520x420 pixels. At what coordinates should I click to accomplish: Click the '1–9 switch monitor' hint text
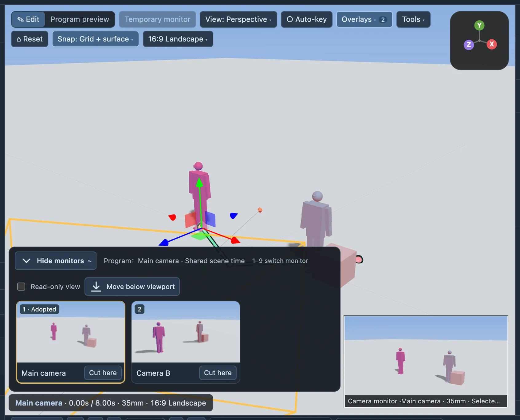pos(280,261)
